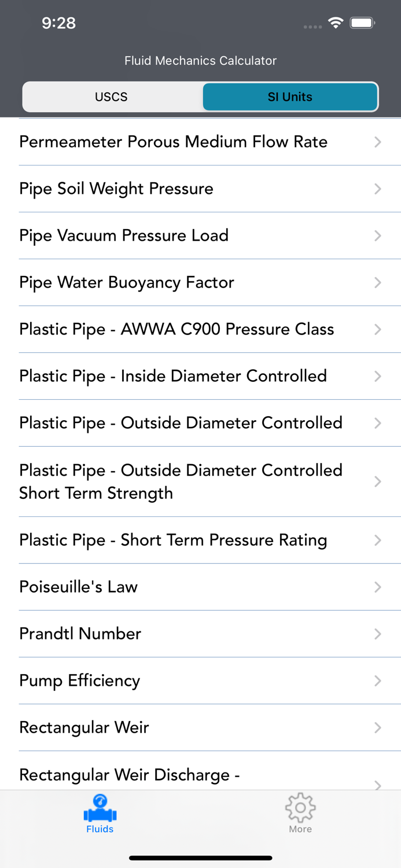Expand the Rectangular Weir row chevron
Image resolution: width=401 pixels, height=868 pixels.
[x=378, y=727]
